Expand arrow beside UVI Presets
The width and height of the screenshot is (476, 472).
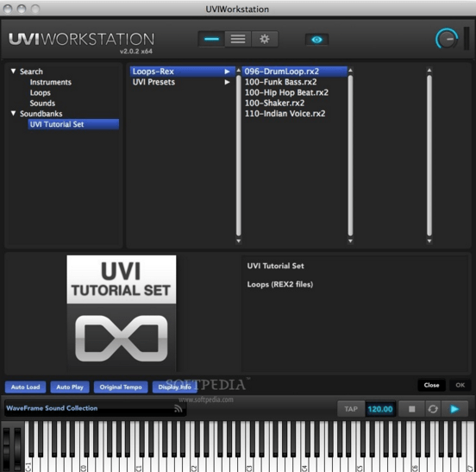coord(227,82)
